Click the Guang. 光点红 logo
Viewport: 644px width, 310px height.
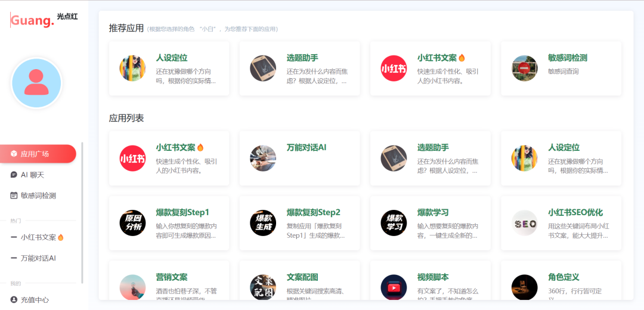[44, 20]
